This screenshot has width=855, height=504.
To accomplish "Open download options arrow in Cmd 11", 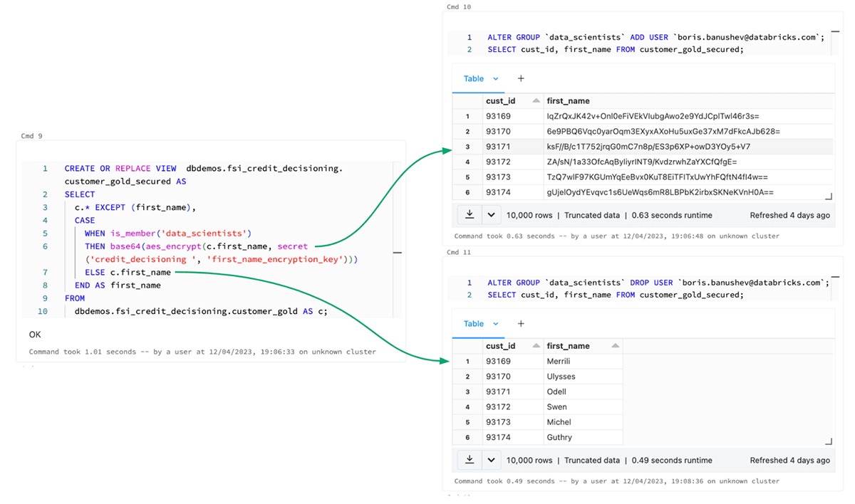I will coord(491,460).
